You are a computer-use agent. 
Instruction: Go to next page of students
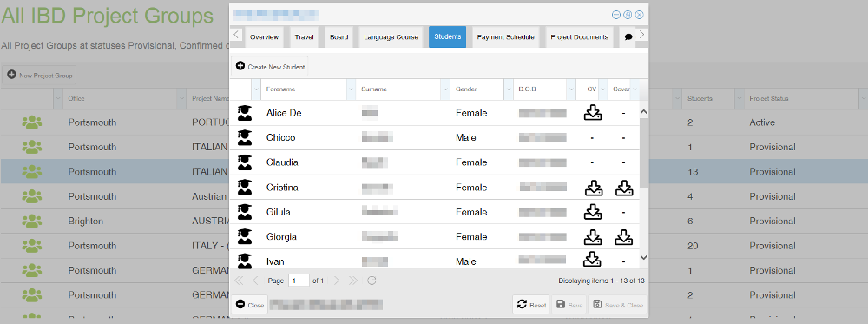[x=337, y=281]
